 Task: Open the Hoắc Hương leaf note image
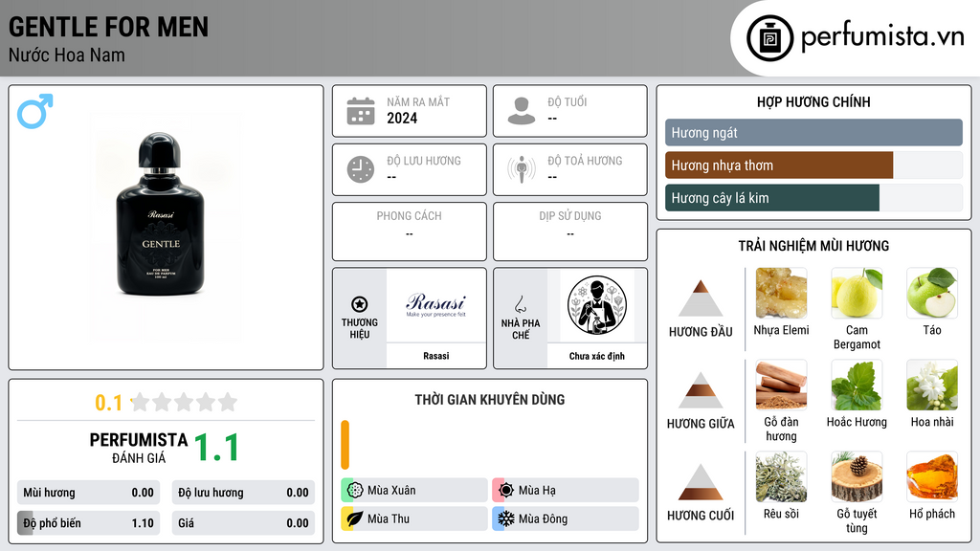tap(857, 385)
